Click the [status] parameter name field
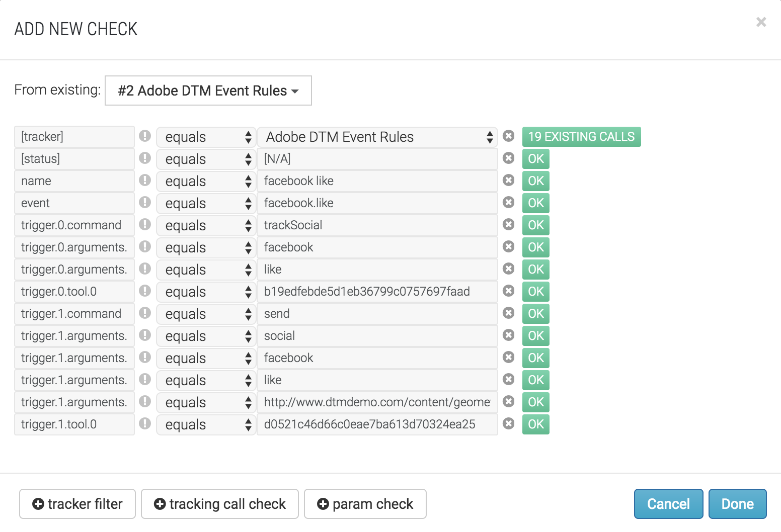Viewport: 781px width, 532px height. (x=74, y=159)
